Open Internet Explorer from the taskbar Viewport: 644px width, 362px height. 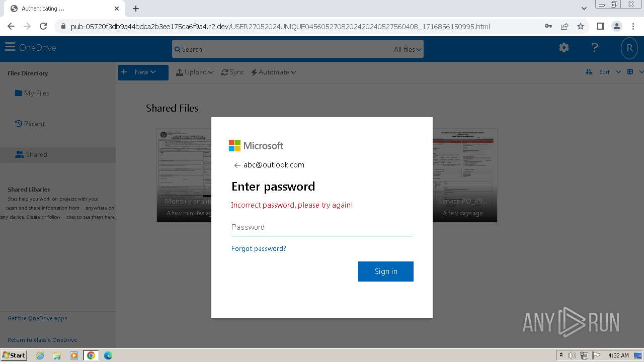(40, 355)
